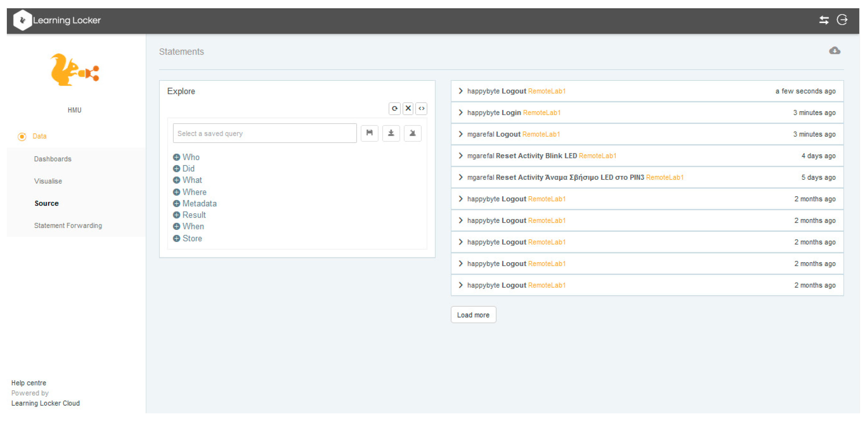This screenshot has height=421, width=868.
Task: Click the Select a saved query field
Action: point(265,134)
